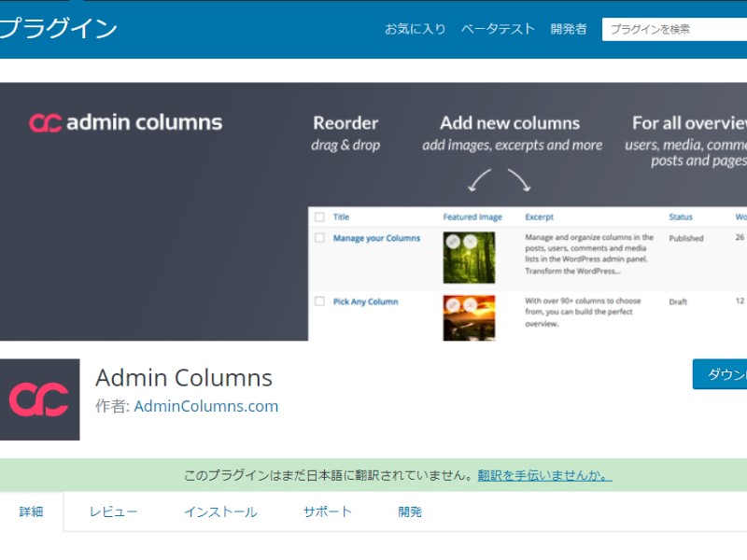Open the お気に入り menu link
747x560 pixels.
coord(416,29)
